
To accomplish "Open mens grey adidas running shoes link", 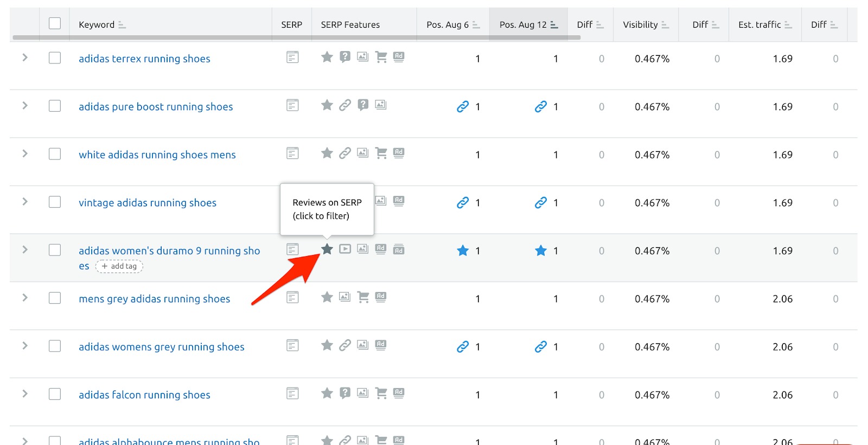I will 155,299.
